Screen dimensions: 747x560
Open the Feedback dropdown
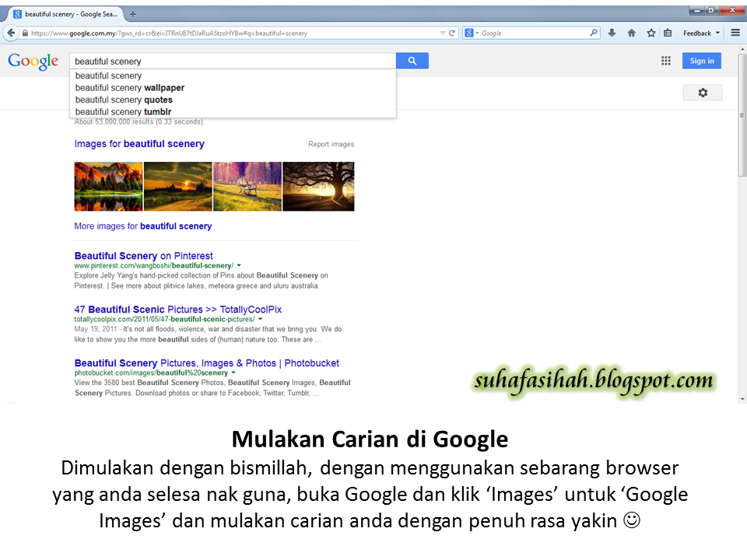pyautogui.click(x=701, y=33)
